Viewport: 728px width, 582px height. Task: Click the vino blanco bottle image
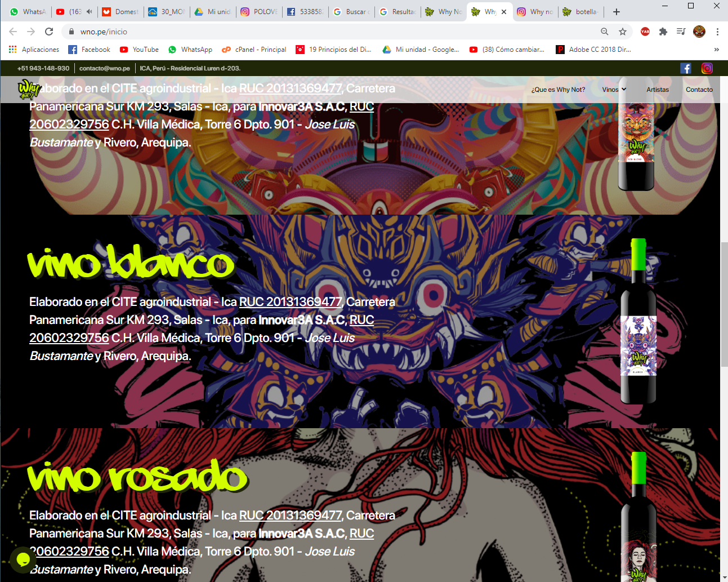coord(638,321)
